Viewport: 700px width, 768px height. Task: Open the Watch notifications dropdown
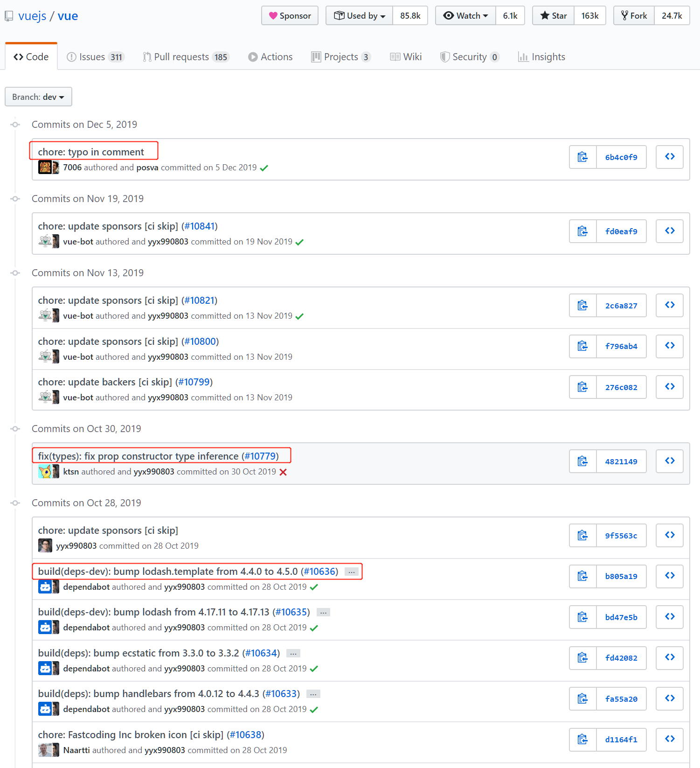(x=465, y=16)
